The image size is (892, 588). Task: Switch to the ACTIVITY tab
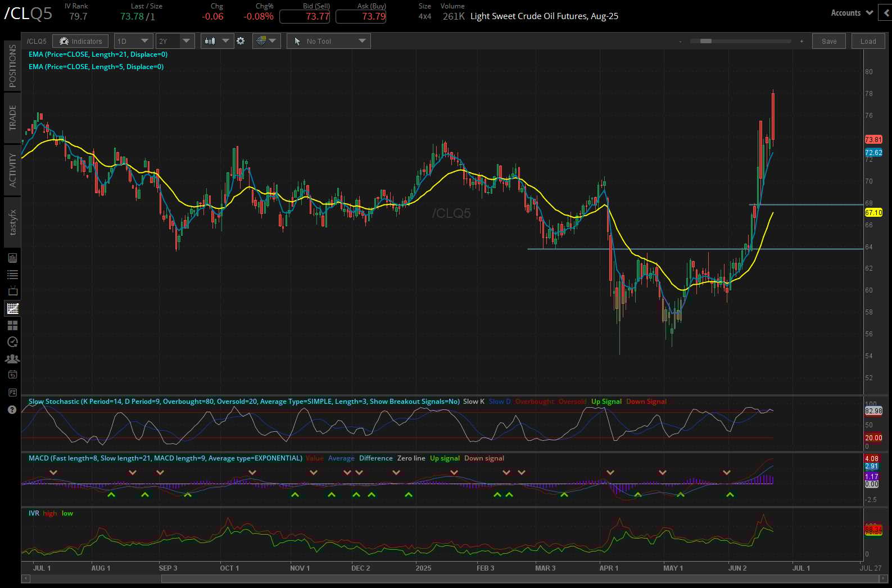click(12, 170)
